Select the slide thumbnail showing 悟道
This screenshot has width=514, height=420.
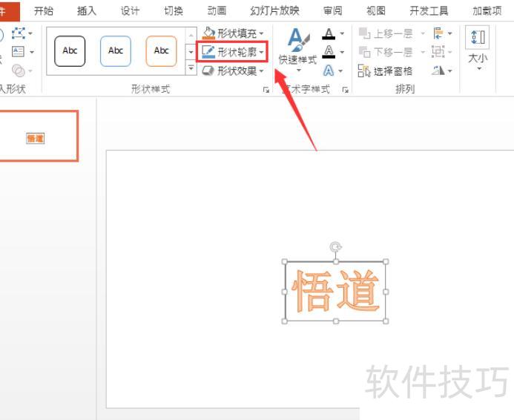[36, 137]
